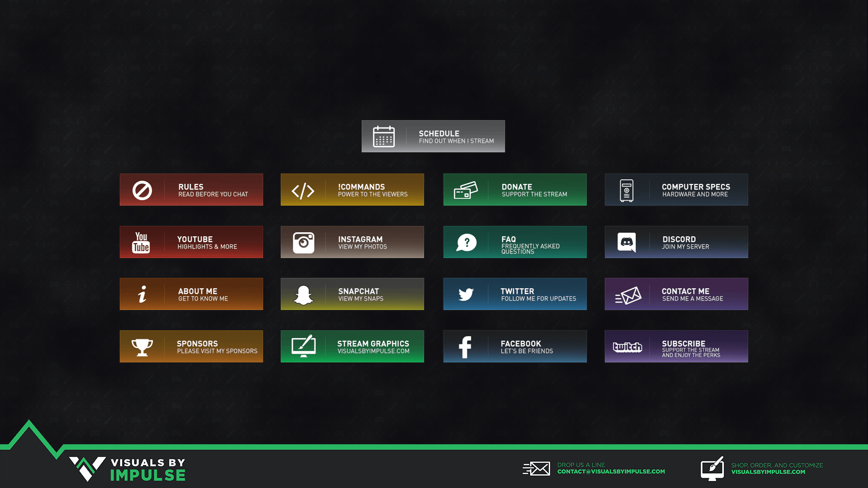Select the Computer Specs hardware icon

[x=627, y=190]
